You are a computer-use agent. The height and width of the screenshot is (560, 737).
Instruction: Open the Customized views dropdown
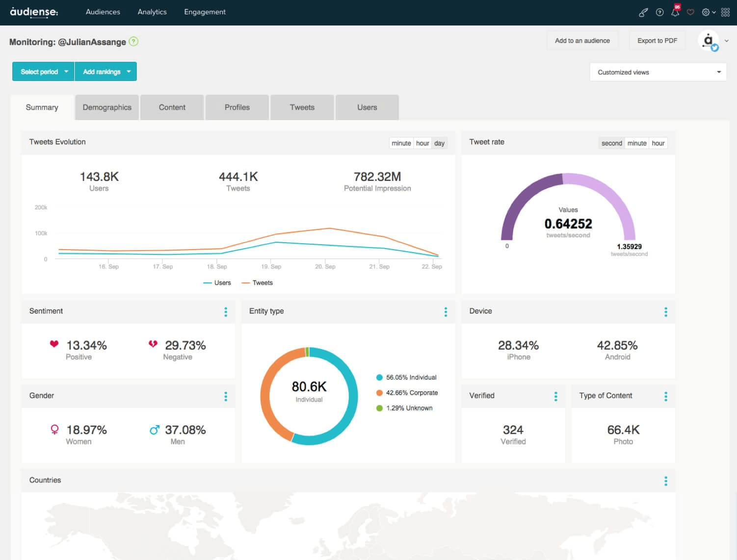(x=658, y=72)
